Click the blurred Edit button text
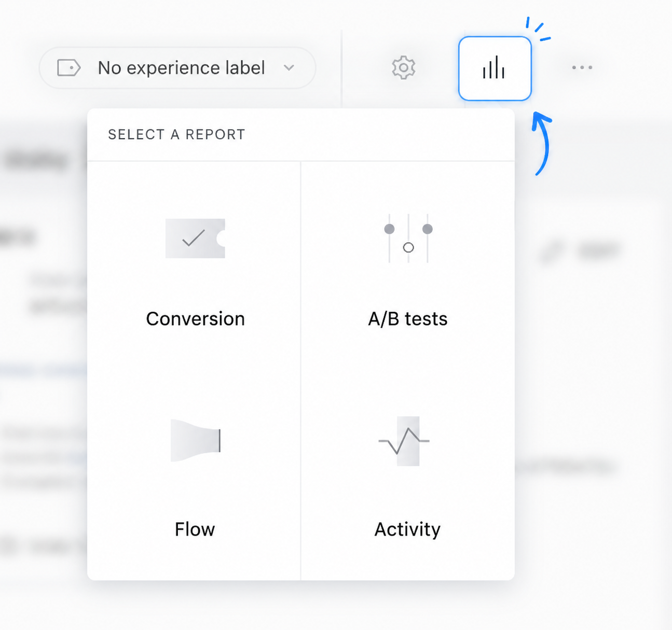The image size is (672, 630). (x=599, y=251)
